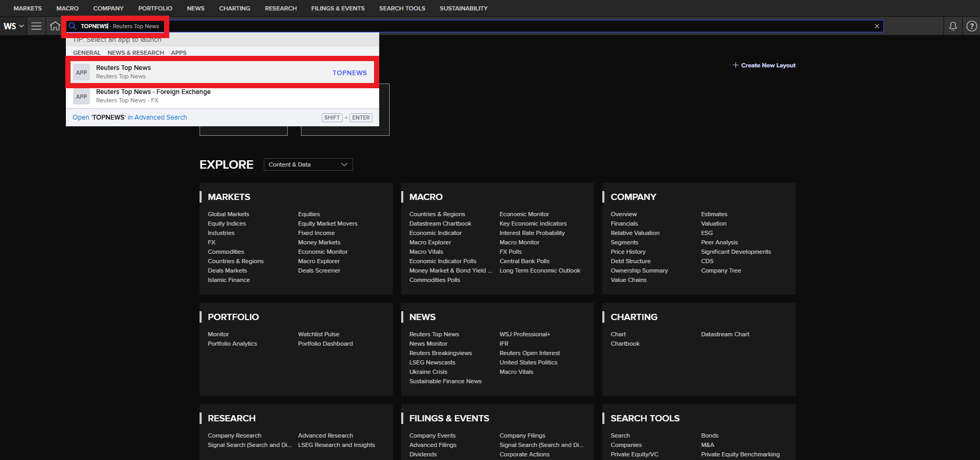Open Commodities Polls link
This screenshot has height=460, width=980.
435,280
